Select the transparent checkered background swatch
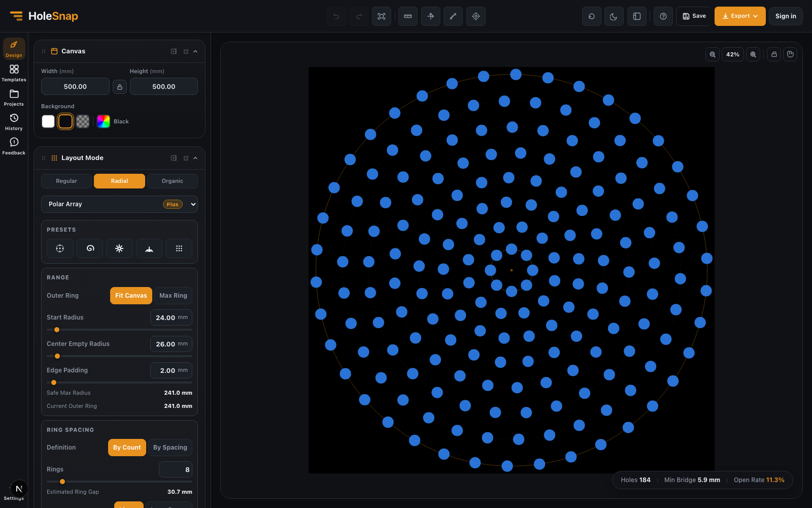The image size is (812, 508). [x=83, y=121]
